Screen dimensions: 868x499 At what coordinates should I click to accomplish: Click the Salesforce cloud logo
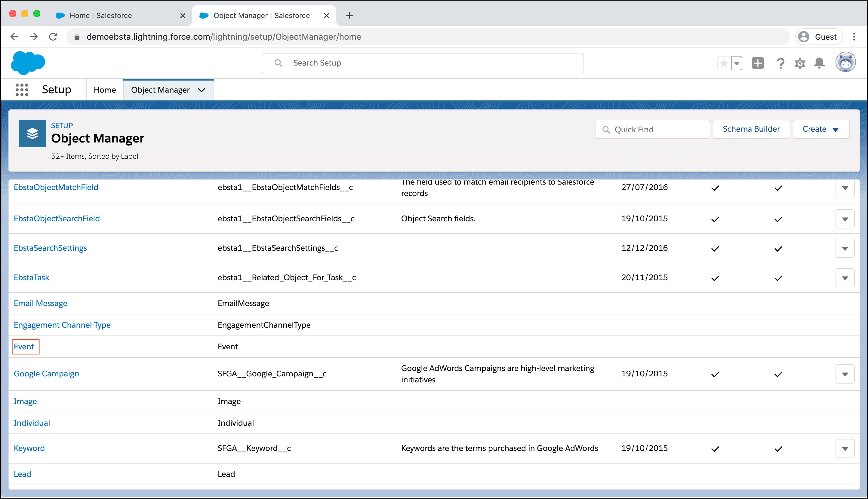28,63
